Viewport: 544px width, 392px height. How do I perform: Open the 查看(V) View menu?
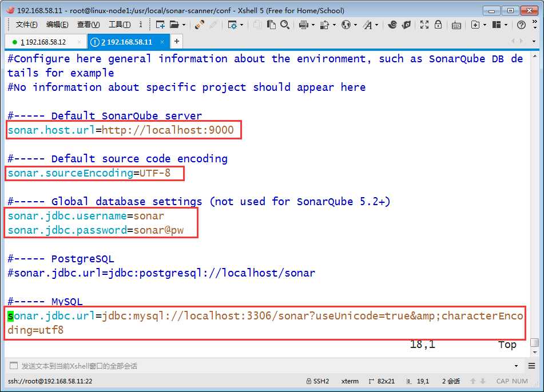88,25
